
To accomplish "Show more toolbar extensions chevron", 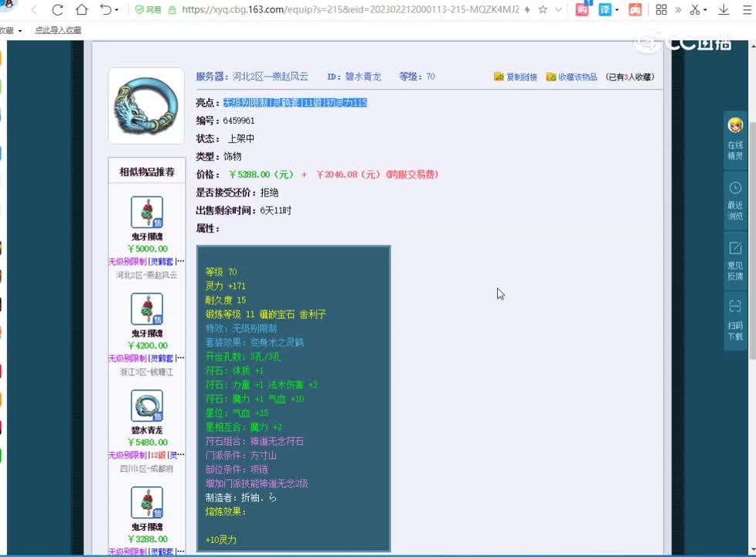I will tap(678, 9).
